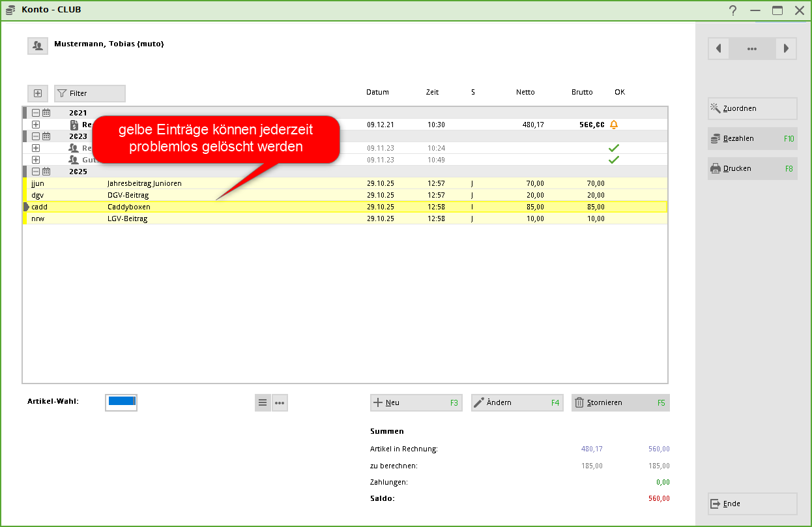Collapse the 2023 year group
The height and width of the screenshot is (527, 812).
[36, 136]
